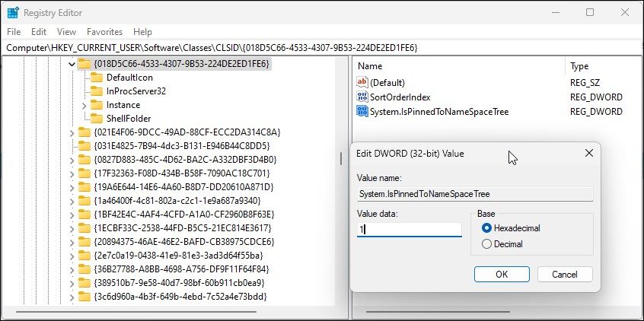The height and width of the screenshot is (321, 644).
Task: Expand the Instance subkey
Action: (84, 105)
